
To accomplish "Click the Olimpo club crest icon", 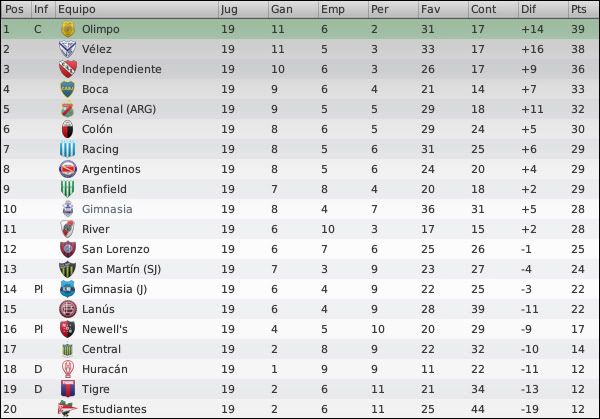I will coord(68,29).
